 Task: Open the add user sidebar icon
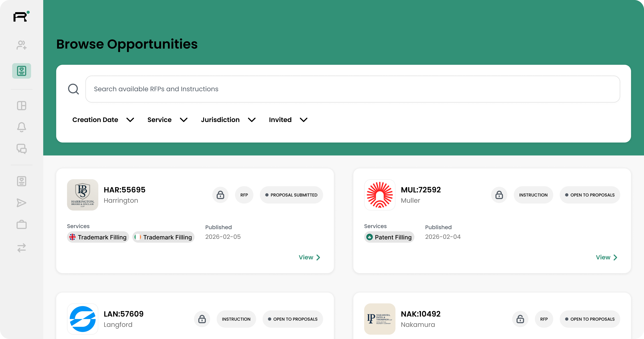(21, 45)
